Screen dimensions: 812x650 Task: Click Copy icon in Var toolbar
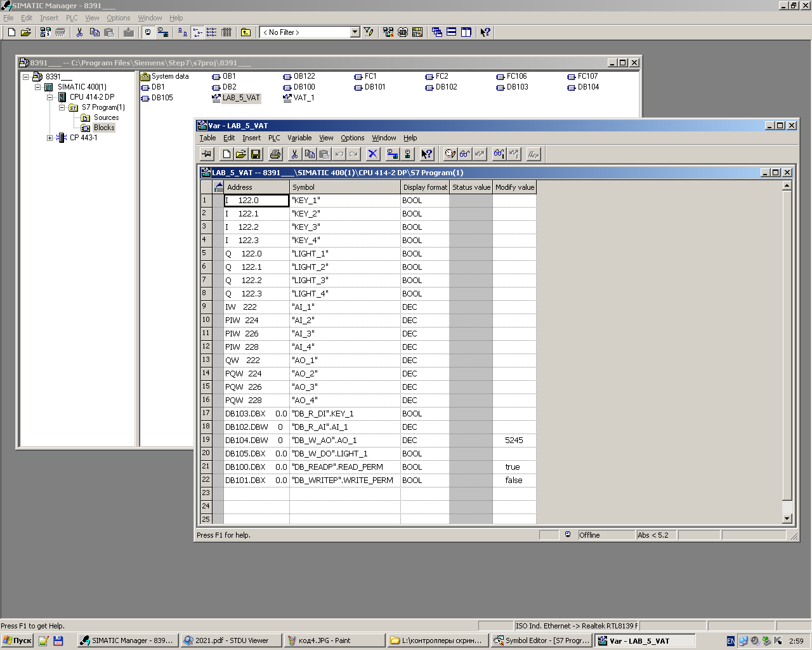pos(310,154)
